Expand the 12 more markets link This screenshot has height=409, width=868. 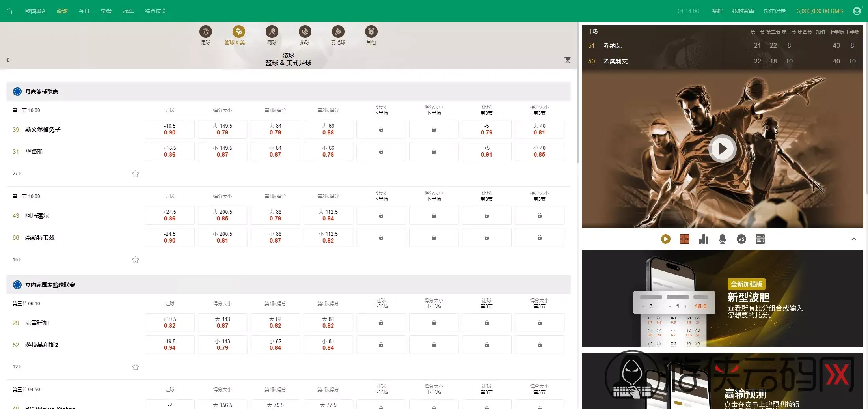(x=17, y=367)
